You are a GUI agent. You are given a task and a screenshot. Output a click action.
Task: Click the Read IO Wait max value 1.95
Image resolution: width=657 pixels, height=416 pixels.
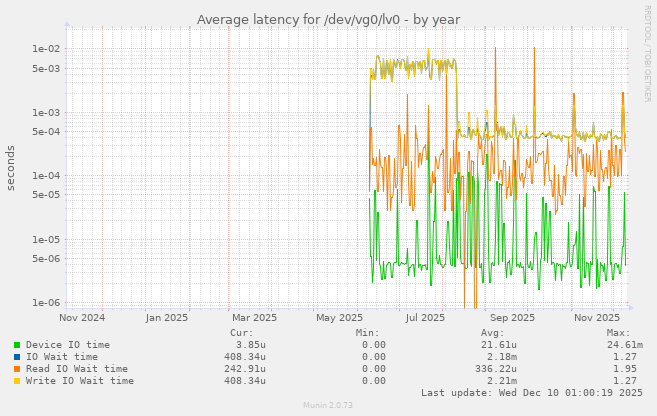pyautogui.click(x=625, y=369)
